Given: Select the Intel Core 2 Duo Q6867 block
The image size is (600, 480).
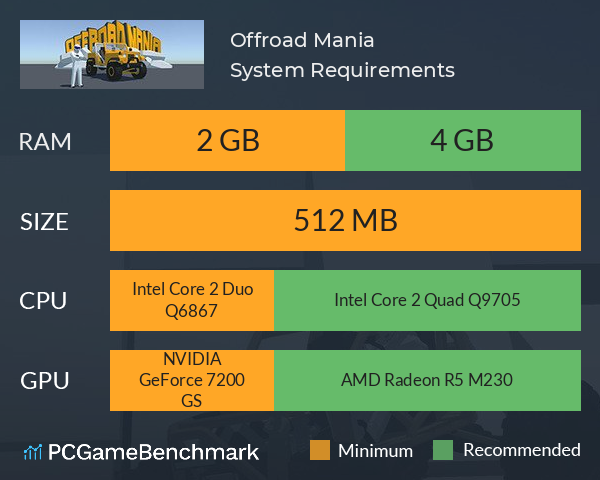Looking at the screenshot, I should (192, 300).
